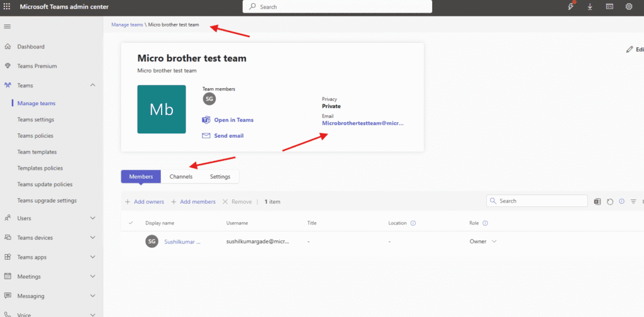Image resolution: width=644 pixels, height=317 pixels.
Task: Switch to the Channels tab
Action: pyautogui.click(x=181, y=177)
